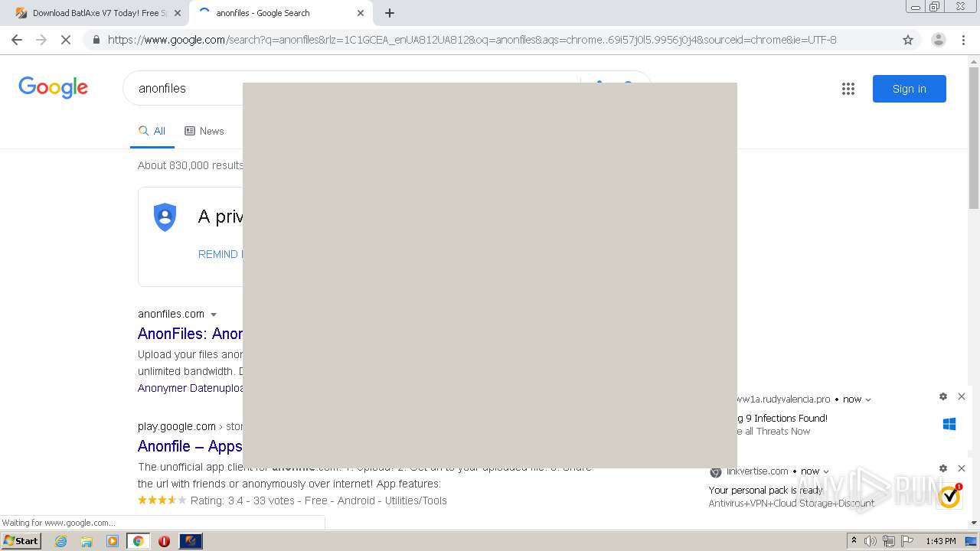This screenshot has width=980, height=551.
Task: Close the anonfiles Google Search tab
Action: click(x=361, y=13)
